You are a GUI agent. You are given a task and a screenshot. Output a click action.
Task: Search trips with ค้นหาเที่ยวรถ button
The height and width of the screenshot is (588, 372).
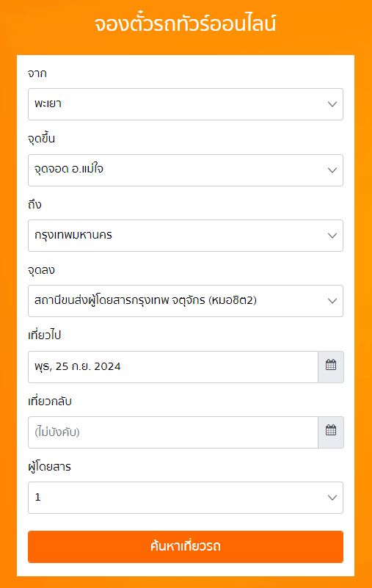(x=186, y=546)
